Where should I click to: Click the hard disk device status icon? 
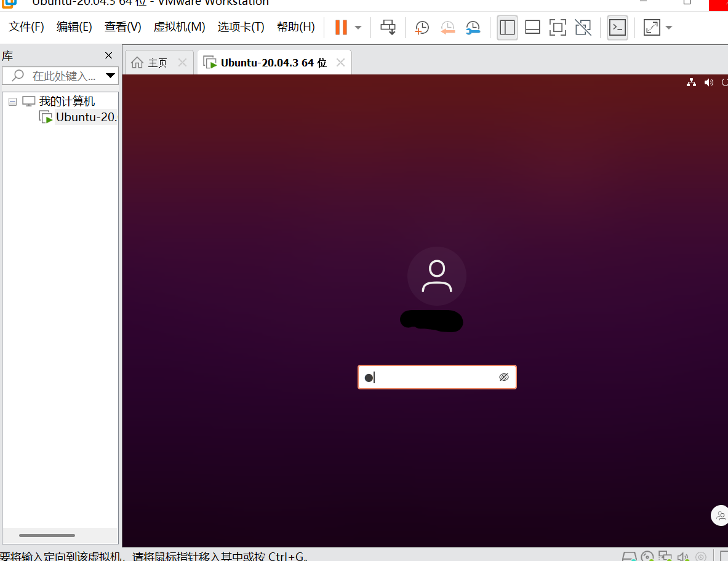(629, 556)
